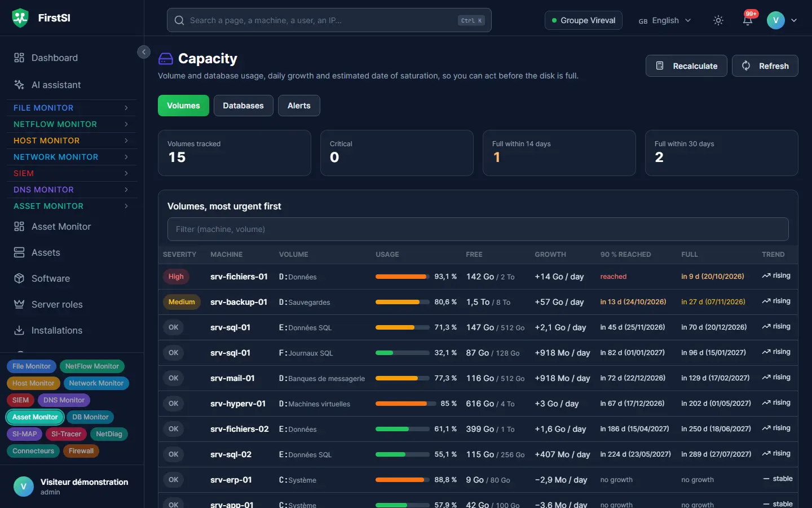This screenshot has width=812, height=508.
Task: Click the Refresh button
Action: (765, 66)
